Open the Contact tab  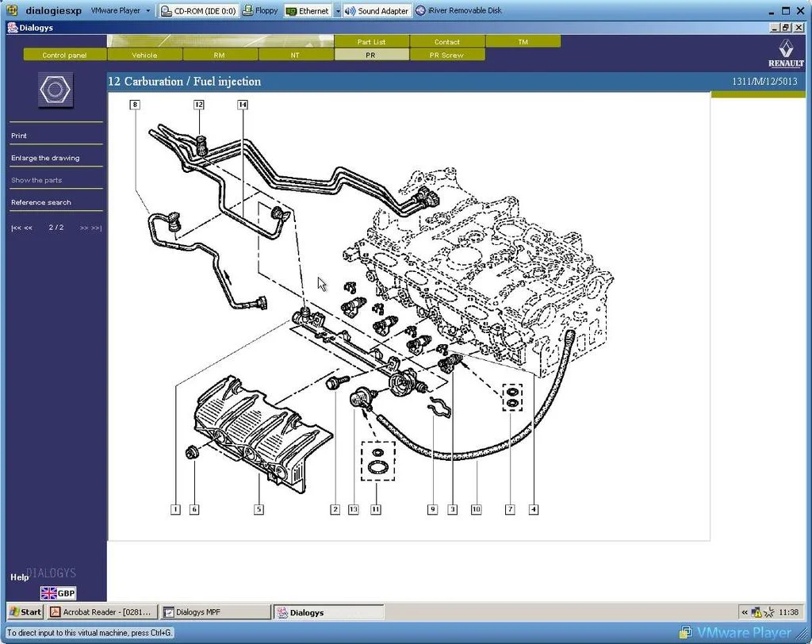447,41
